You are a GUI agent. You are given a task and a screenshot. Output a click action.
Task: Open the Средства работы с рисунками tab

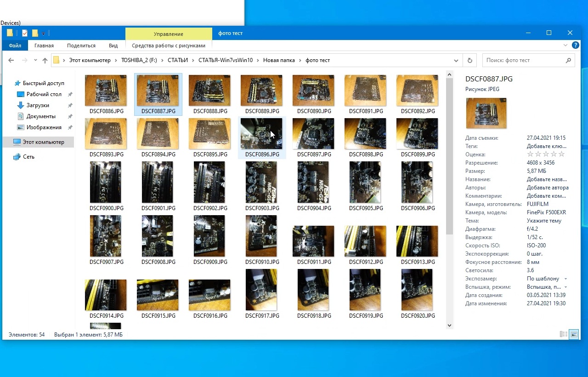pyautogui.click(x=169, y=46)
